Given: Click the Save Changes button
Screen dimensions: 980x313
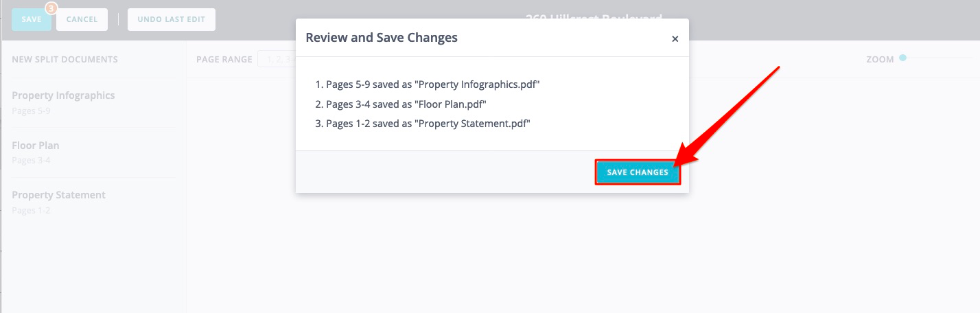Looking at the screenshot, I should (638, 173).
